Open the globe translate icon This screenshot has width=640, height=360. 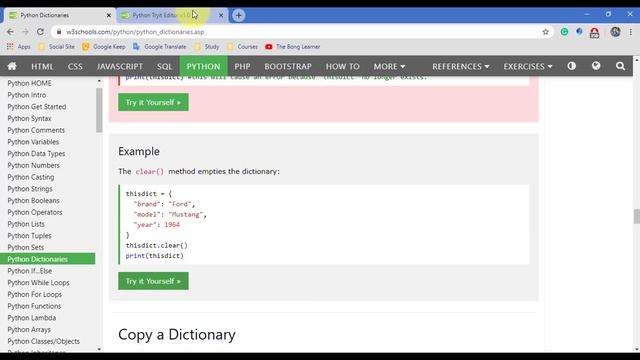(596, 66)
